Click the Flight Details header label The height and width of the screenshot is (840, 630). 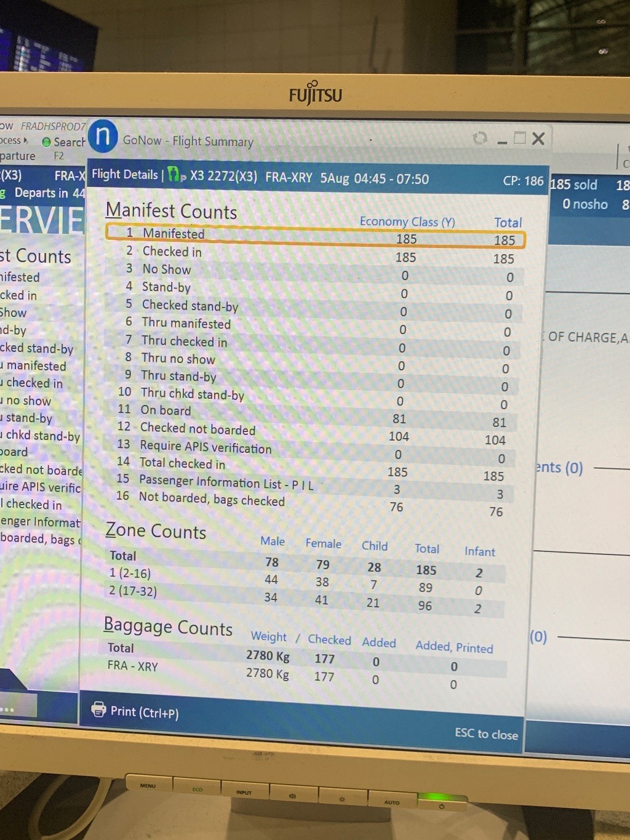click(125, 175)
